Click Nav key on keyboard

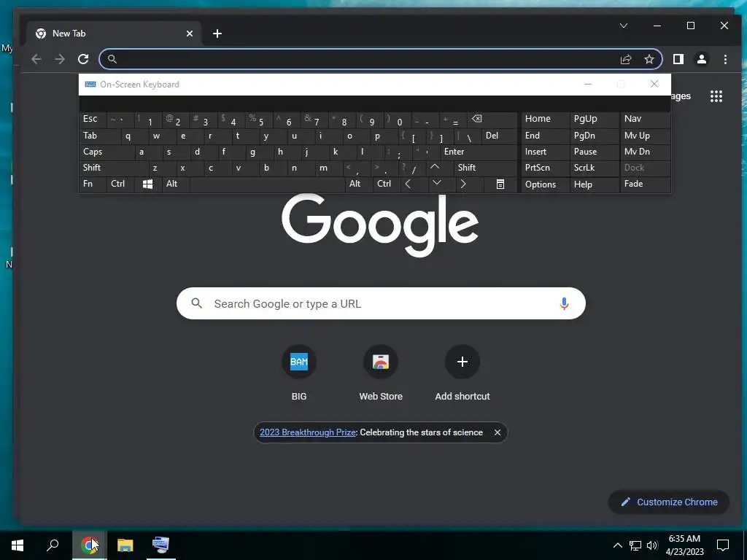(645, 119)
